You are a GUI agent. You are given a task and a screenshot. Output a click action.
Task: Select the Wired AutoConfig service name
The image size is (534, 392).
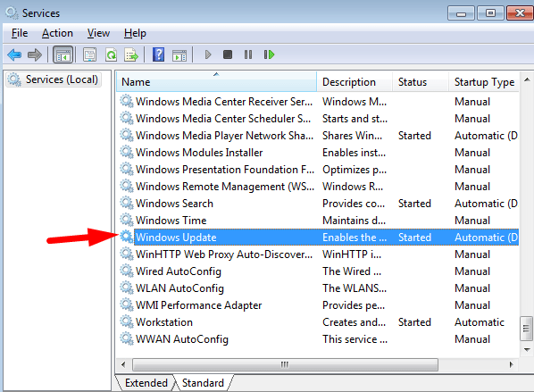pos(179,271)
